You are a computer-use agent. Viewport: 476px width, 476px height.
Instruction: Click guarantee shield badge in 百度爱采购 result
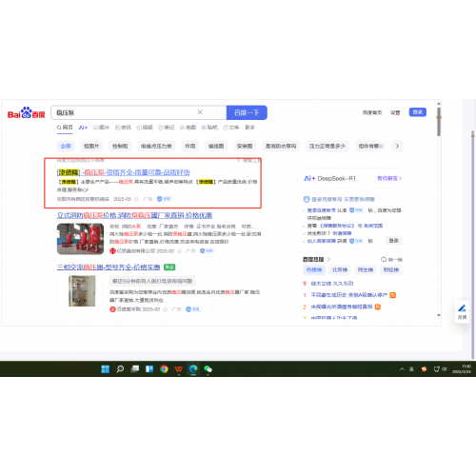[193, 309]
